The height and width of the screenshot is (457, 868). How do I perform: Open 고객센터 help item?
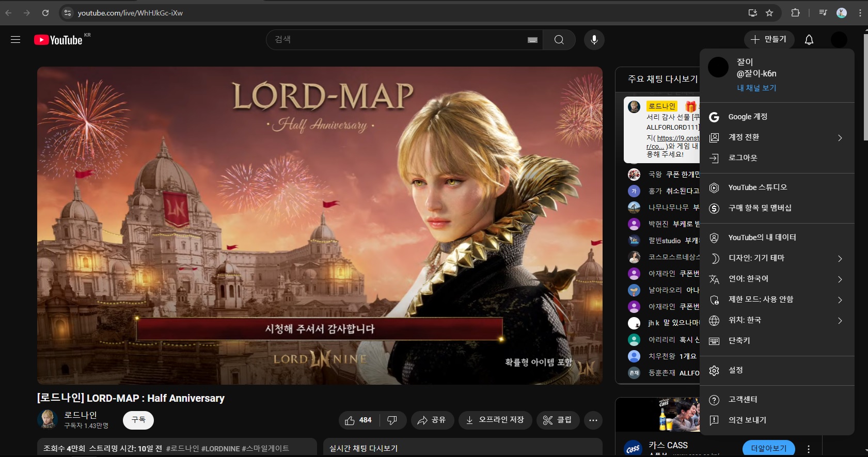[777, 400]
